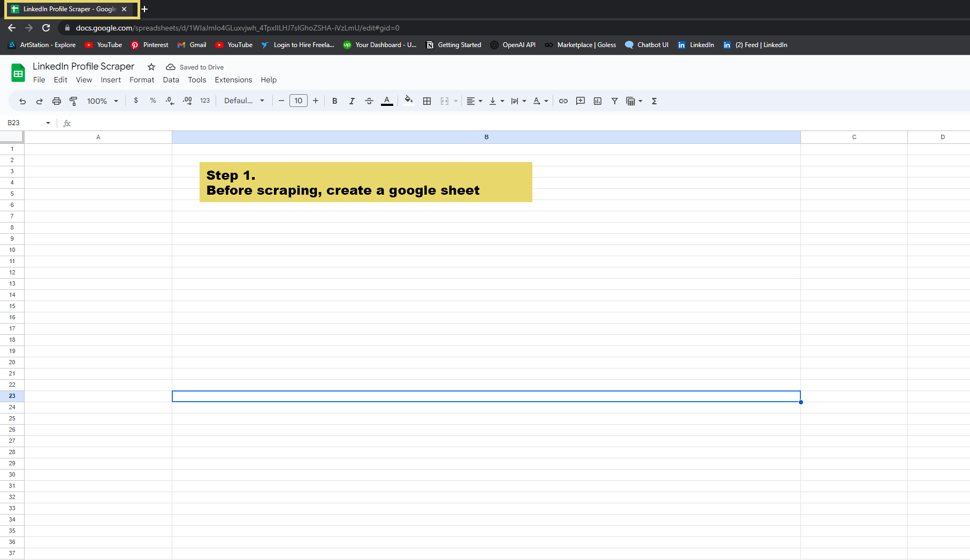The height and width of the screenshot is (560, 970).
Task: Open a new browser tab
Action: point(144,9)
